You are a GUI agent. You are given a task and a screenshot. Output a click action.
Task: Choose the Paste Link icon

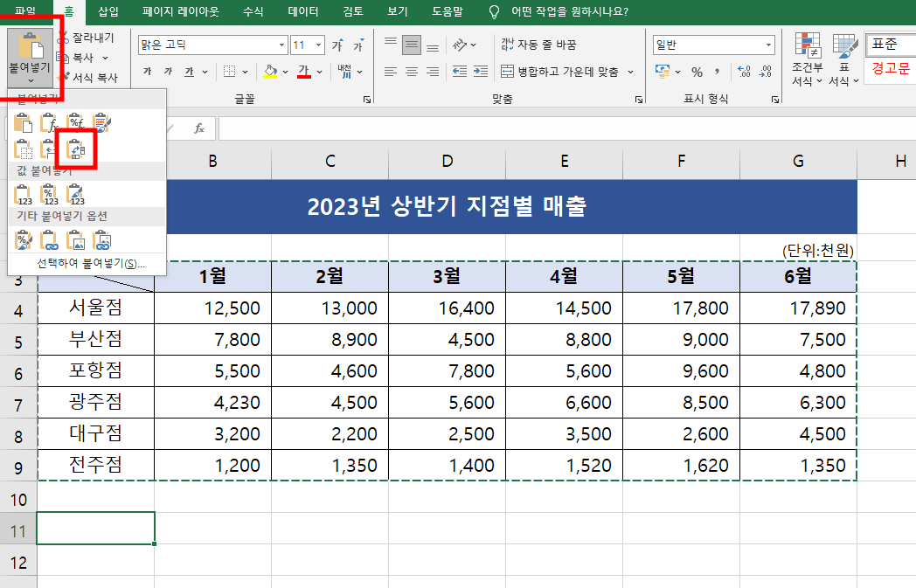tap(49, 240)
